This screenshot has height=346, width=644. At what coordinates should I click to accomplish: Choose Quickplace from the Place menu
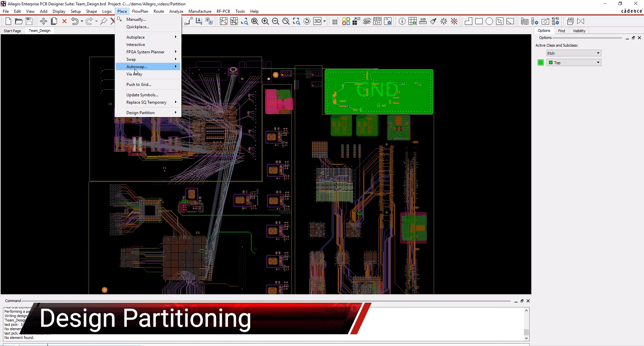click(x=138, y=27)
